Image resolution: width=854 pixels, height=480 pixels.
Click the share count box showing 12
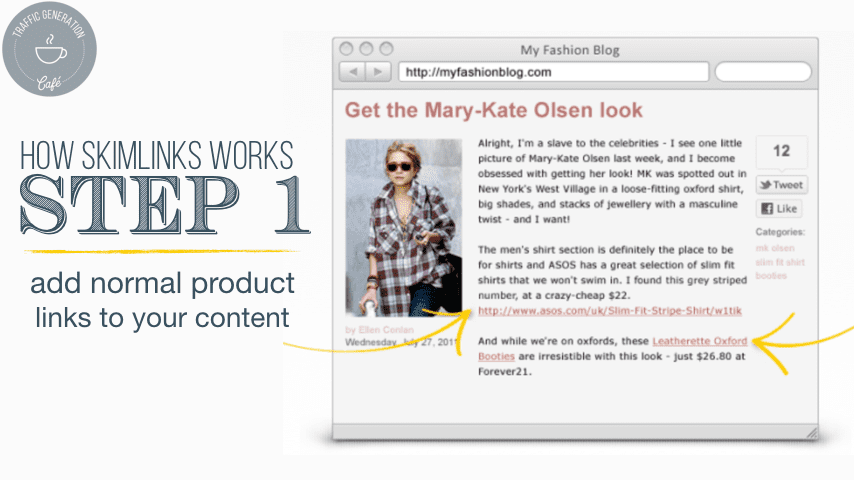(781, 152)
